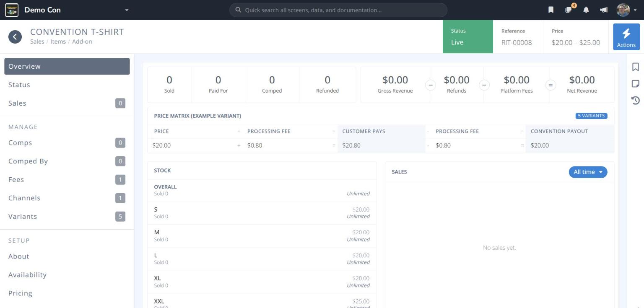The height and width of the screenshot is (308, 644).
Task: Click the 5 VARIANTS badge
Action: [x=591, y=116]
